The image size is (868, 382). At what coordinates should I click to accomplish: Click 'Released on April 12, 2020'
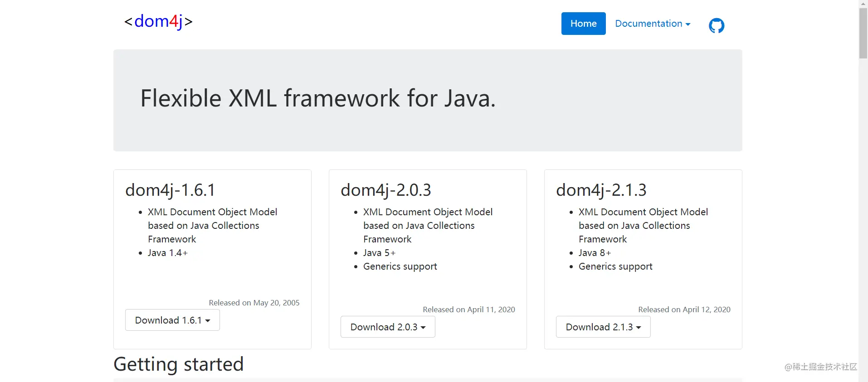click(x=684, y=309)
